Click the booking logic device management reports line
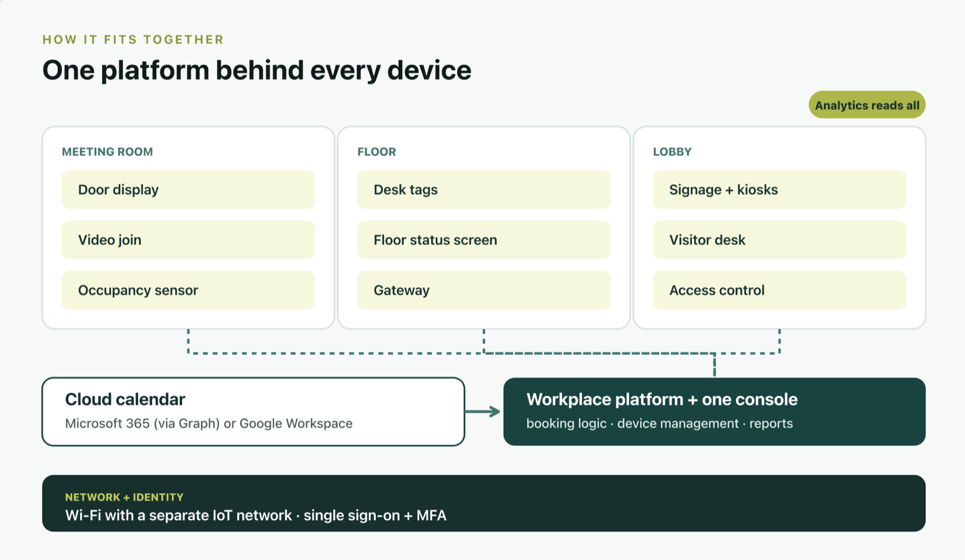965x560 pixels. 659,424
